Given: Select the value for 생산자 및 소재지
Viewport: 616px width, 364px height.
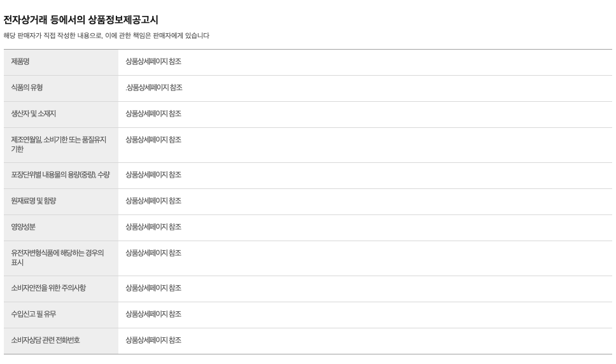Looking at the screenshot, I should [153, 114].
